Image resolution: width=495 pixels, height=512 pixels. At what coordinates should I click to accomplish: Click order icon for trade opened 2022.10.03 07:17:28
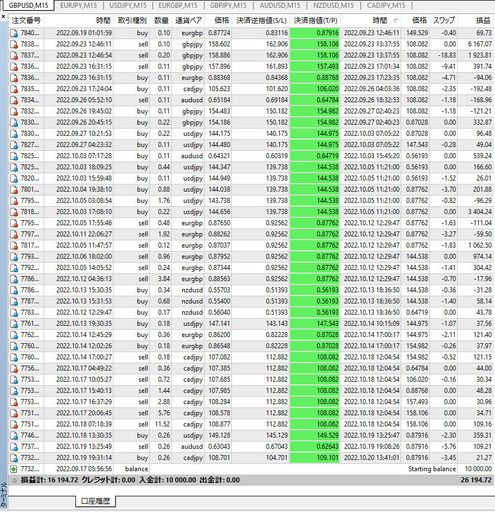(14, 156)
